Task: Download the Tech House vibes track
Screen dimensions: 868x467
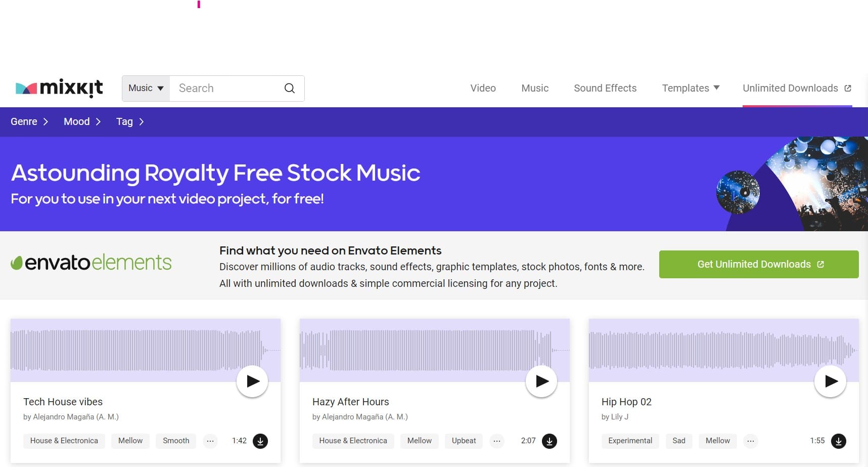Action: (260, 441)
